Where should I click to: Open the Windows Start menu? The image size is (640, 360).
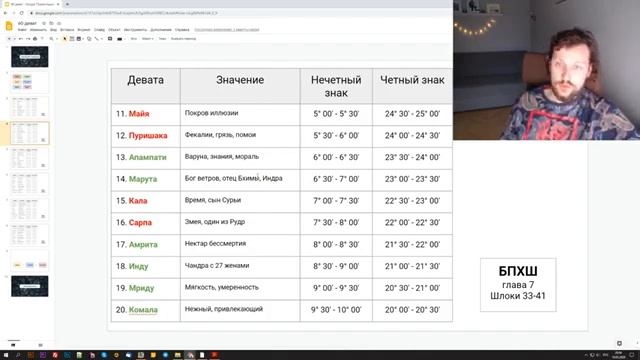6,355
